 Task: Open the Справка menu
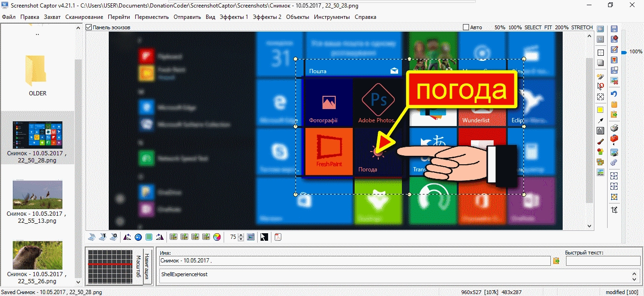click(x=366, y=17)
